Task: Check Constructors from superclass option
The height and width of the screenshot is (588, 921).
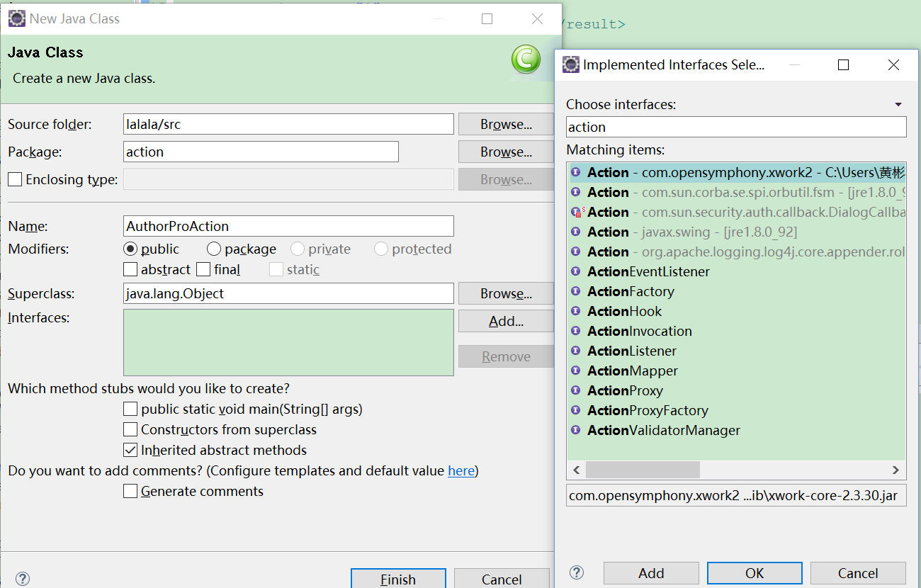Action: pyautogui.click(x=130, y=429)
